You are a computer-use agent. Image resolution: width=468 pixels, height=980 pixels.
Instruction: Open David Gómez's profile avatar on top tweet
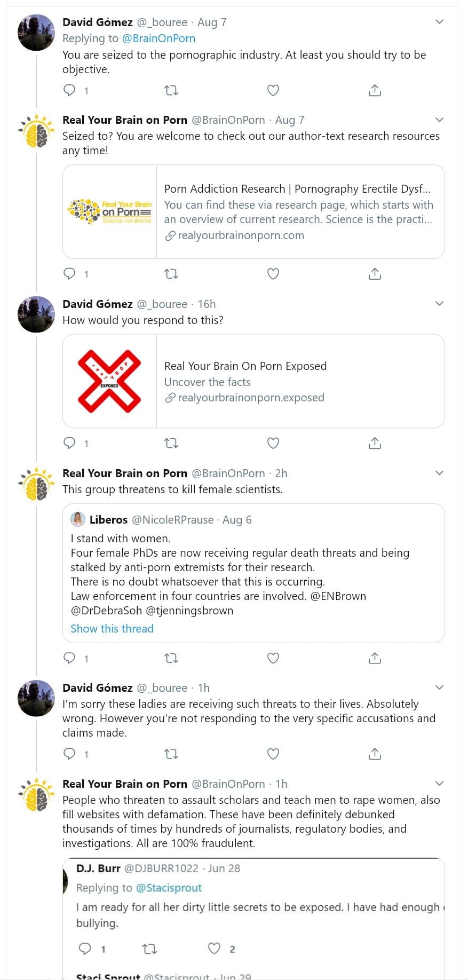36,32
